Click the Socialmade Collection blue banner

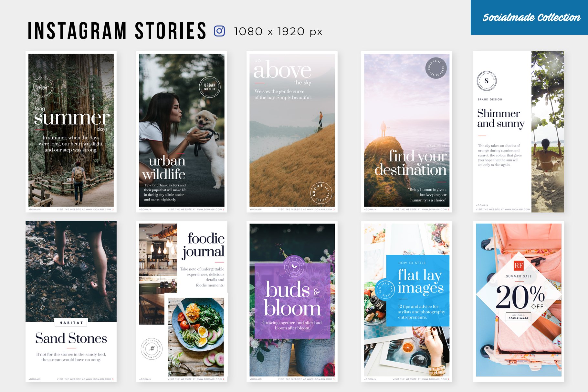529,17
